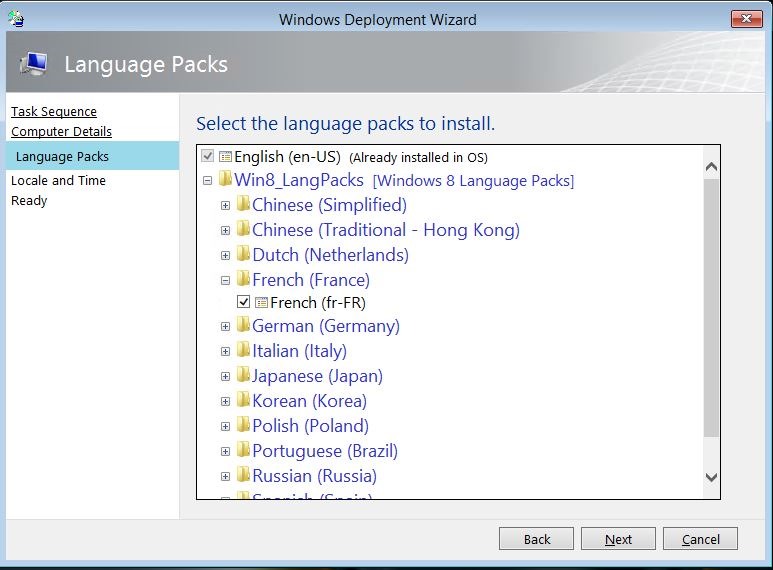Click the wizard icon in the title bar
The height and width of the screenshot is (570, 773).
16,19
